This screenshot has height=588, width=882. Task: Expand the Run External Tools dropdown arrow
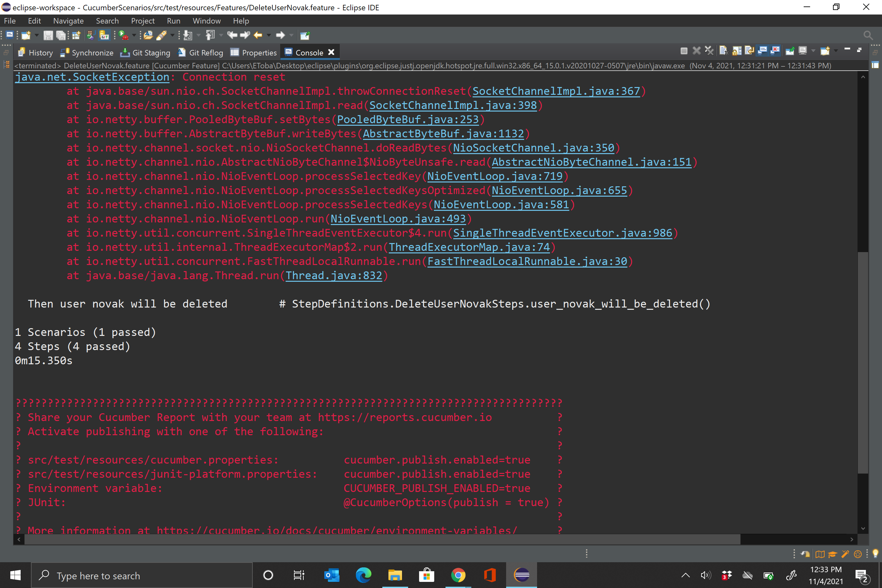[x=134, y=36]
